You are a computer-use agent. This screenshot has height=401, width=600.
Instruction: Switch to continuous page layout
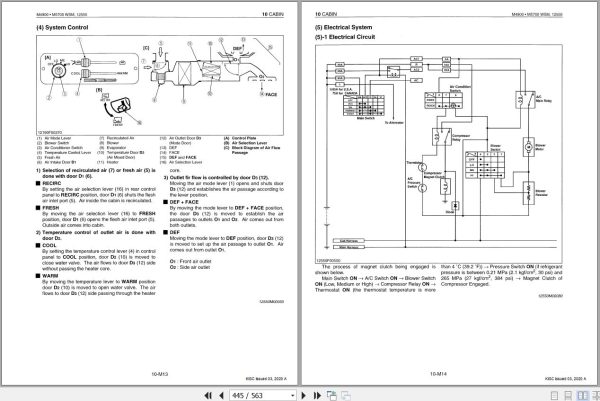click(568, 396)
